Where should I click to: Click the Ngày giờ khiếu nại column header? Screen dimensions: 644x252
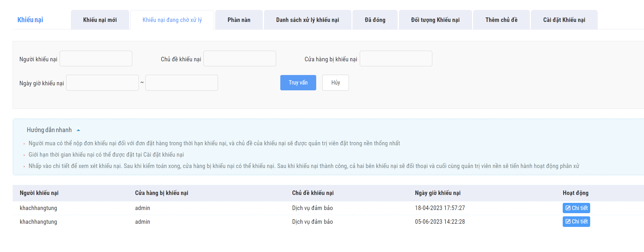(x=438, y=193)
